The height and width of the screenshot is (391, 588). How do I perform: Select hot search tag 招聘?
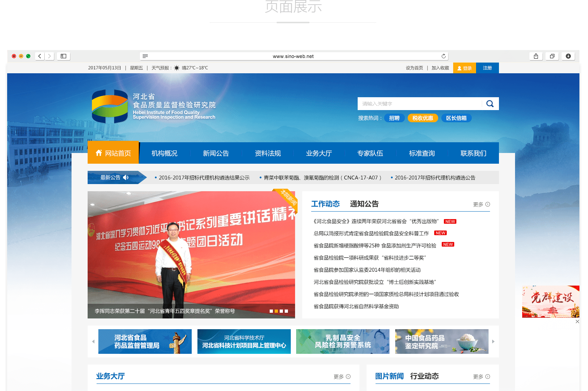[394, 118]
